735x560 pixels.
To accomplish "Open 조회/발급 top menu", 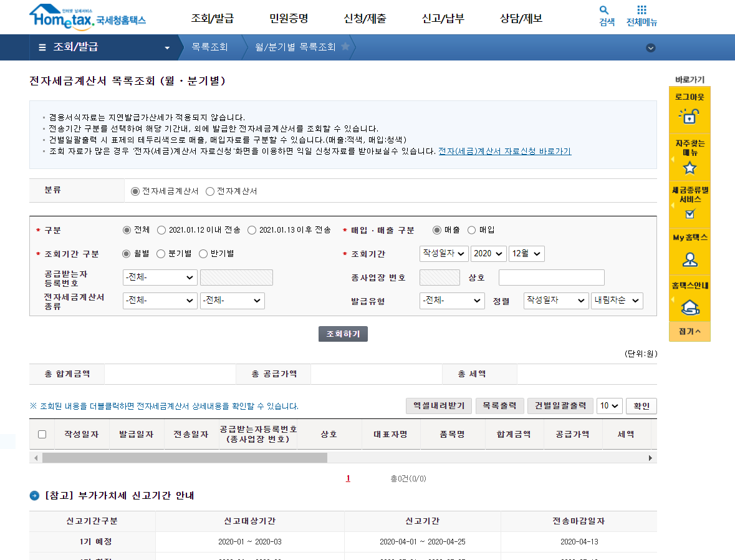I will (213, 18).
